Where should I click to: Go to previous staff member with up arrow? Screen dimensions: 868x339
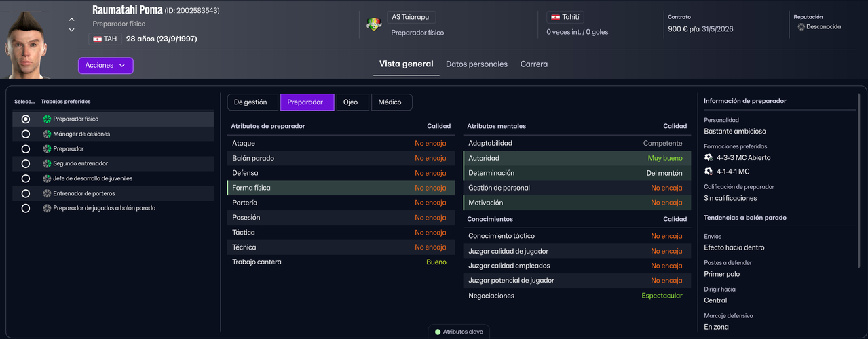[72, 20]
